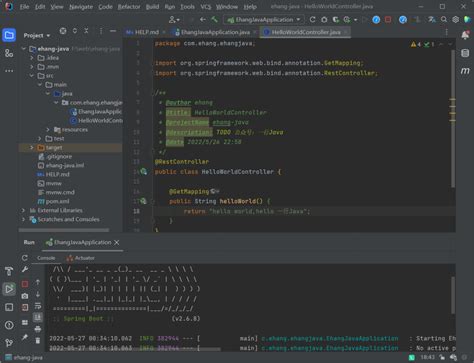Click the back navigation arrow

[x=203, y=20]
